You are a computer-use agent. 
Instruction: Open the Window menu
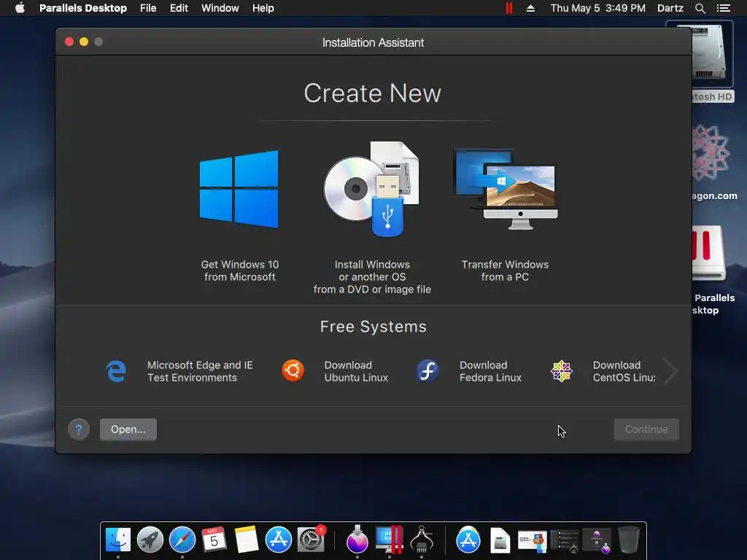tap(220, 8)
